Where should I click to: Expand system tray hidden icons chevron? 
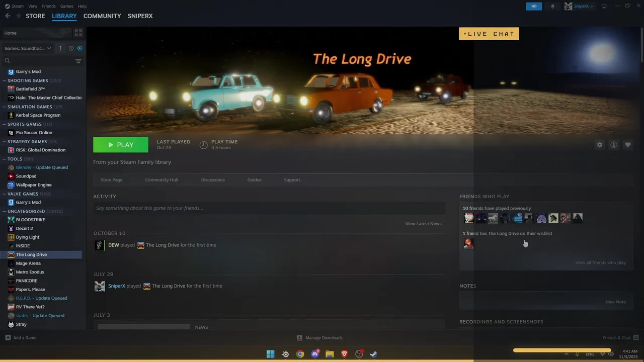point(567,354)
